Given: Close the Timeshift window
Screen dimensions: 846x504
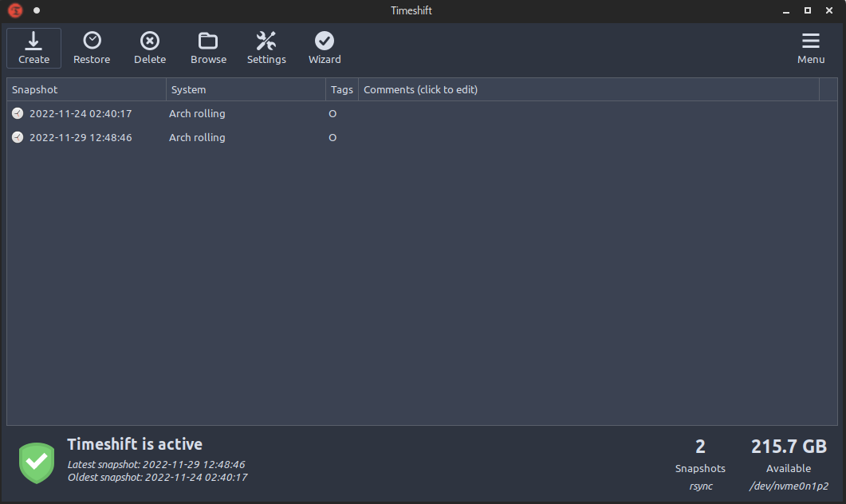Looking at the screenshot, I should pyautogui.click(x=829, y=10).
